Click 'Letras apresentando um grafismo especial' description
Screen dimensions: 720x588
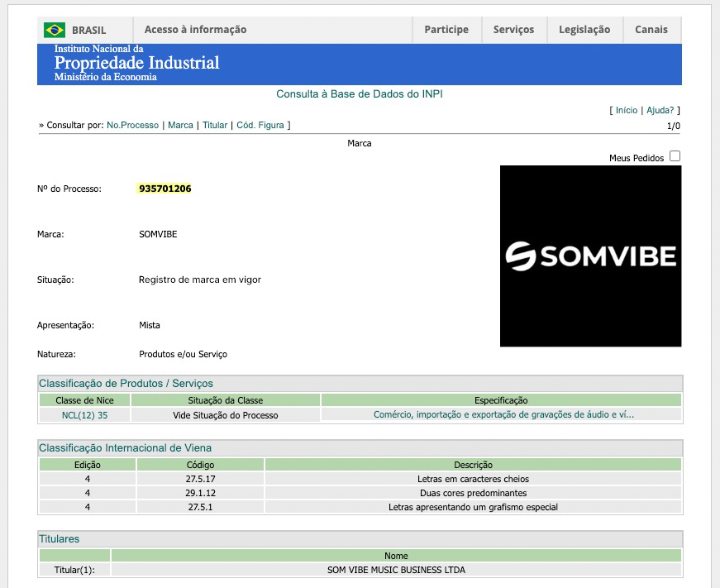pos(473,507)
